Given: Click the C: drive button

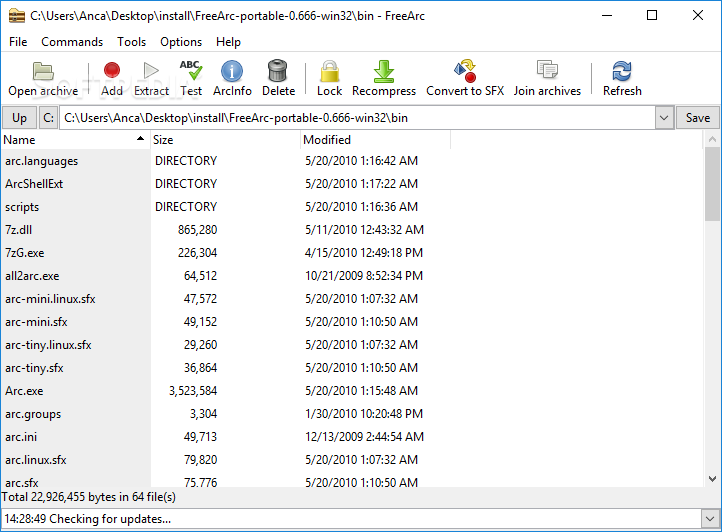Looking at the screenshot, I should tap(48, 118).
